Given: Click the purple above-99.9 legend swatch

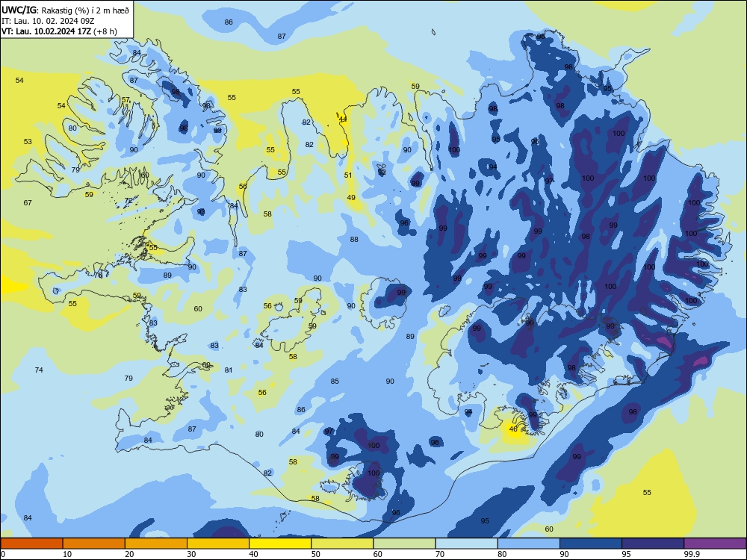Looking at the screenshot, I should (715, 544).
